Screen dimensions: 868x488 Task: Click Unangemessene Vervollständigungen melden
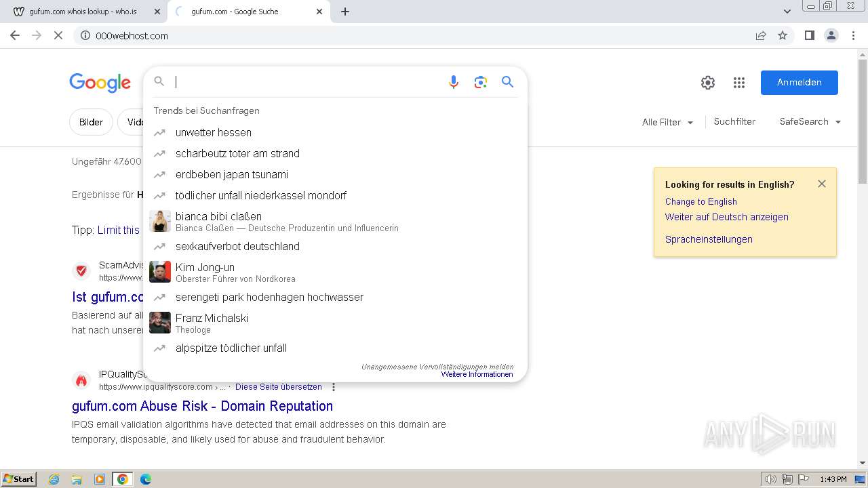pyautogui.click(x=437, y=367)
